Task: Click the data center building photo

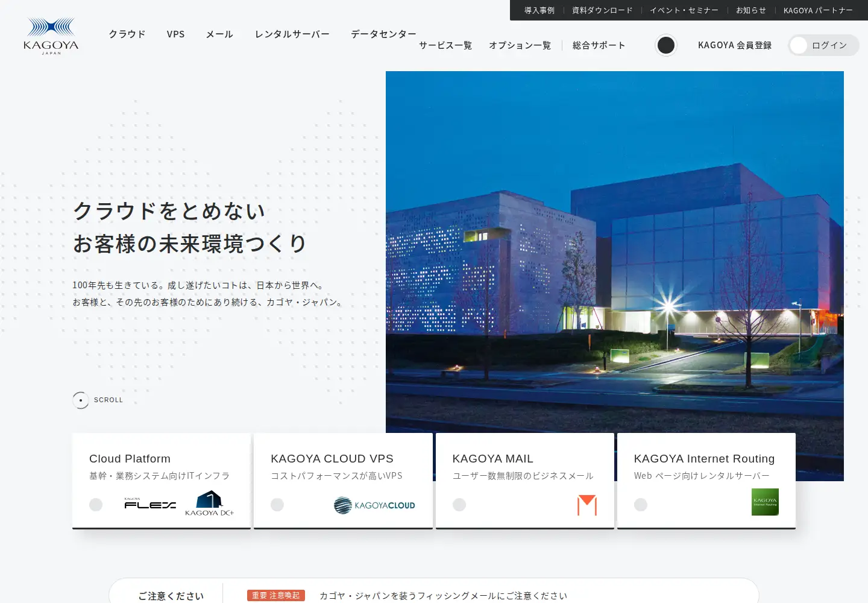Action: tap(615, 252)
